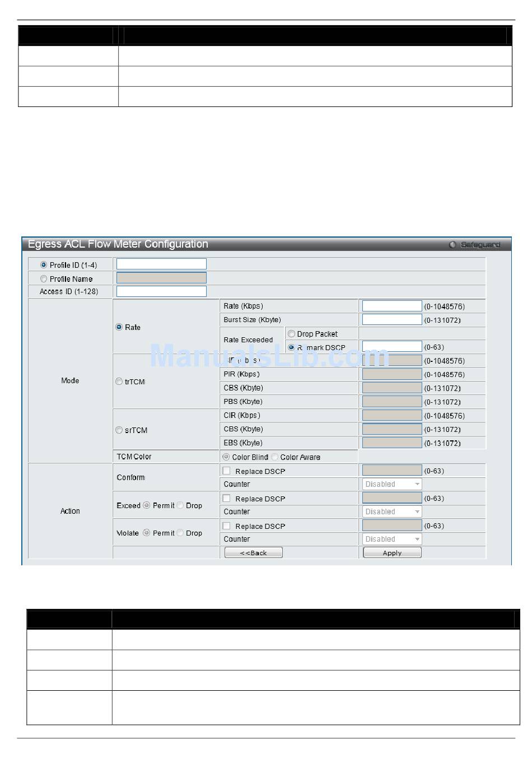Tick Replace DSCP checkbox for Exceed
532x772 pixels.
coord(227,499)
